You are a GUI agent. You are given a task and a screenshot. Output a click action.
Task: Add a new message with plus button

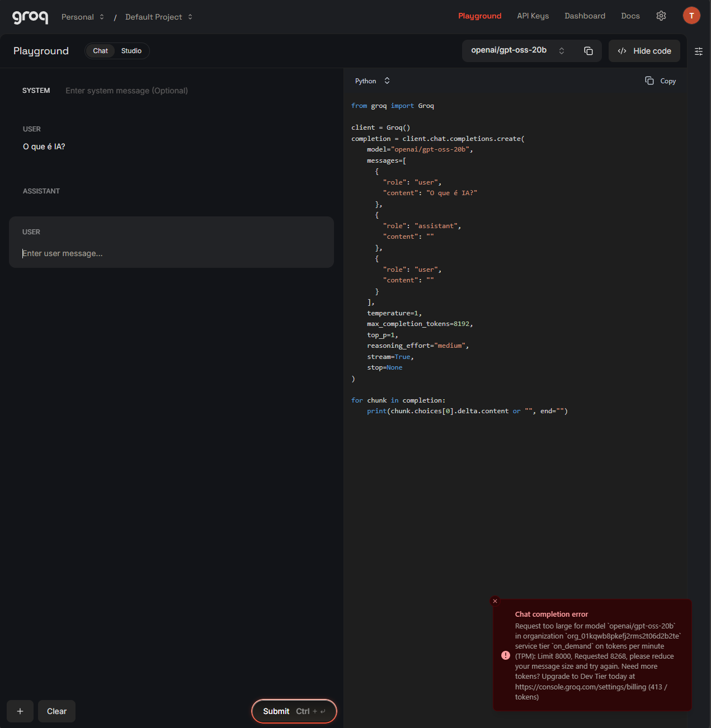point(20,711)
